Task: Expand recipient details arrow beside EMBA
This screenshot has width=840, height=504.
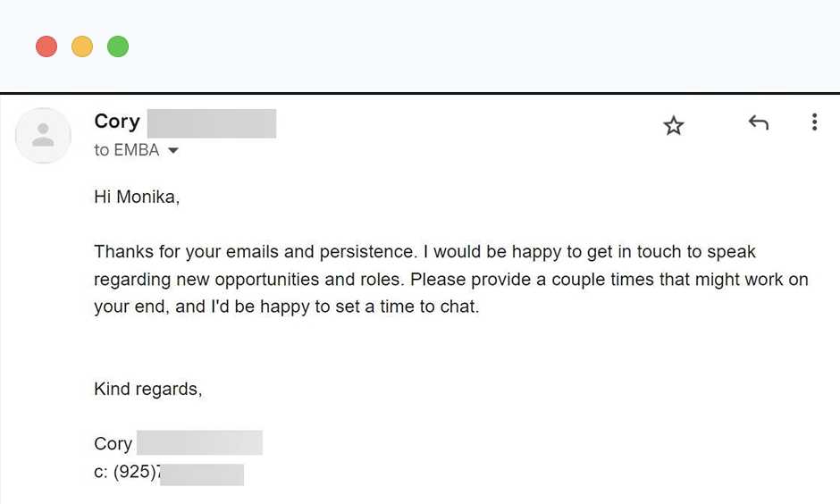Action: (x=173, y=151)
